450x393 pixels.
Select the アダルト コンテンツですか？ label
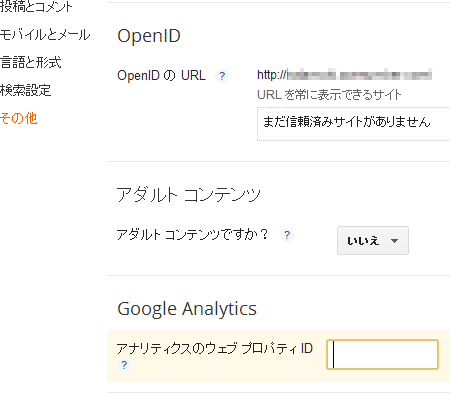(192, 235)
